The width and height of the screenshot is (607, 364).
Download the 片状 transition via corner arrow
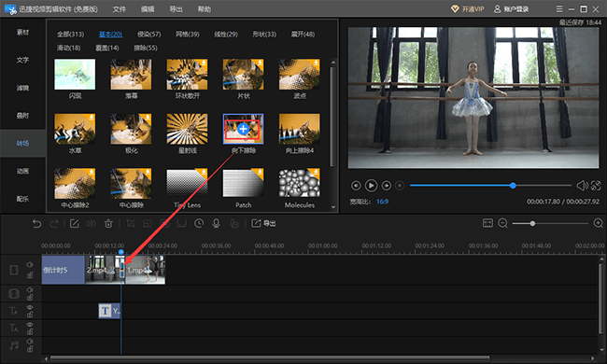[x=260, y=63]
